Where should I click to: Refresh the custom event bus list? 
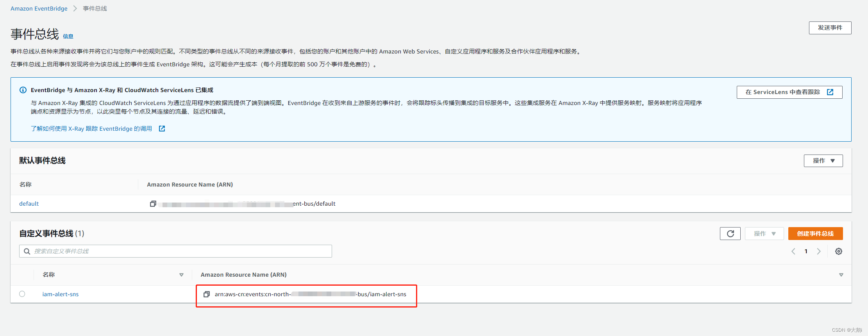tap(730, 234)
